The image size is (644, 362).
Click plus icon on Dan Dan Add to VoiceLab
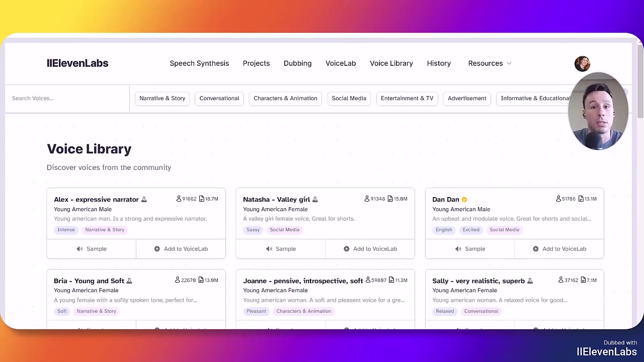tap(535, 249)
